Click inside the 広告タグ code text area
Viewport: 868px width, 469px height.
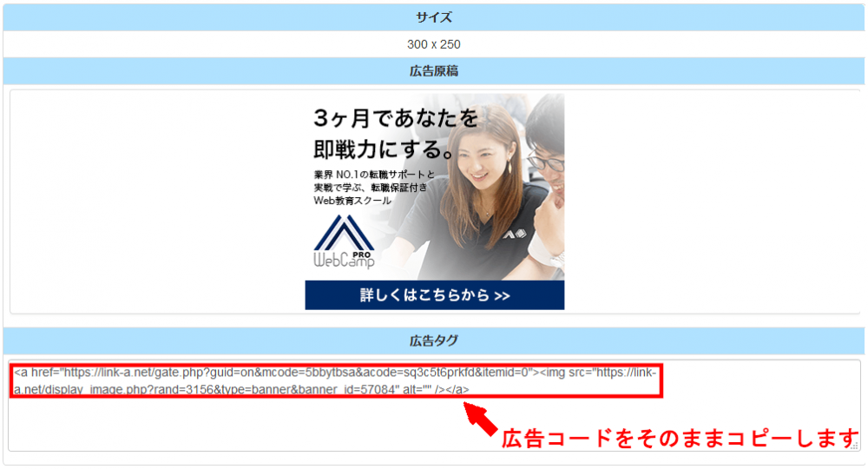(x=435, y=406)
